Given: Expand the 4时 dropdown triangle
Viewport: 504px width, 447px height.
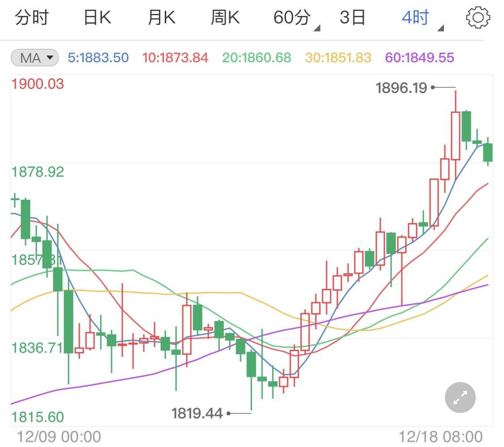Looking at the screenshot, I should click(x=441, y=28).
